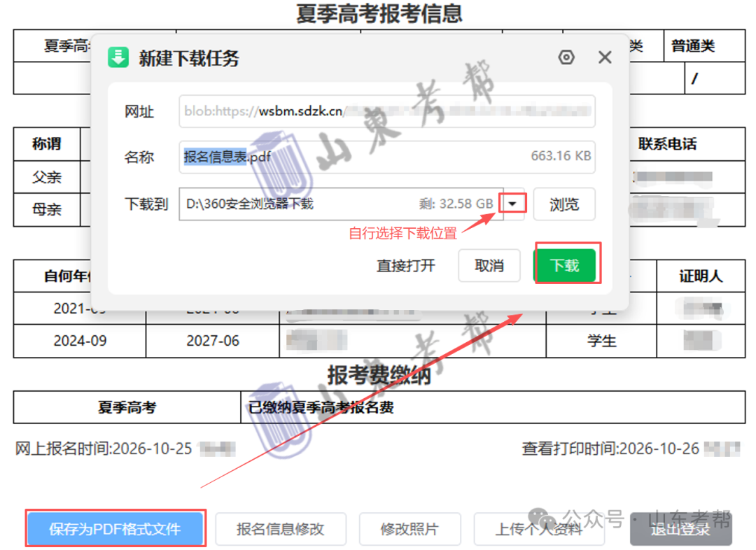Click the 修改照片 button
The image size is (756, 550).
[x=409, y=529]
